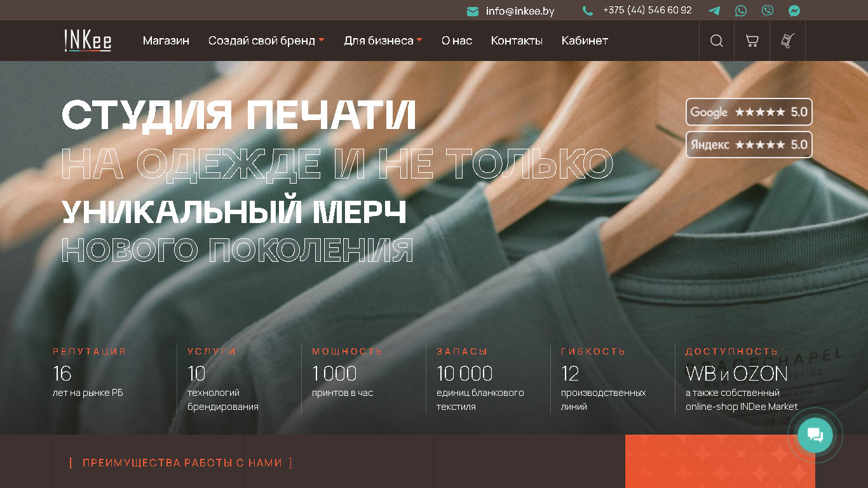Click the +375 (44) 546 60 92 phone number

click(648, 10)
